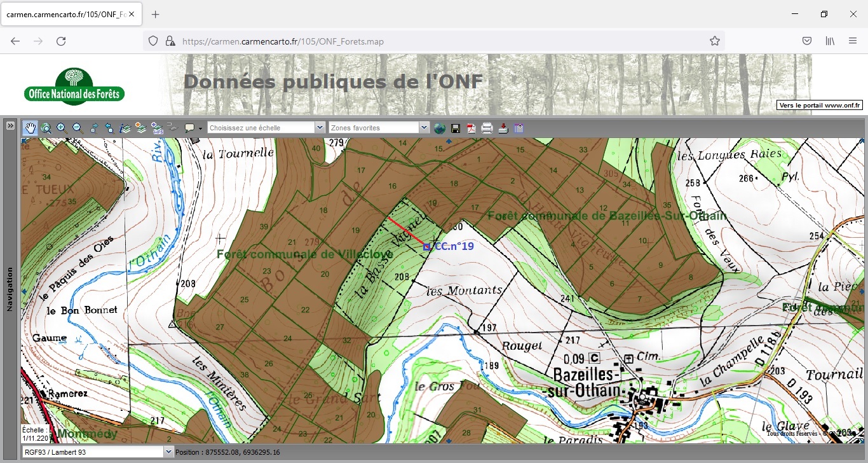Viewport: 868px width, 463px height.
Task: Click 'le Bon Bonnet' place name on the map
Action: pos(82,310)
